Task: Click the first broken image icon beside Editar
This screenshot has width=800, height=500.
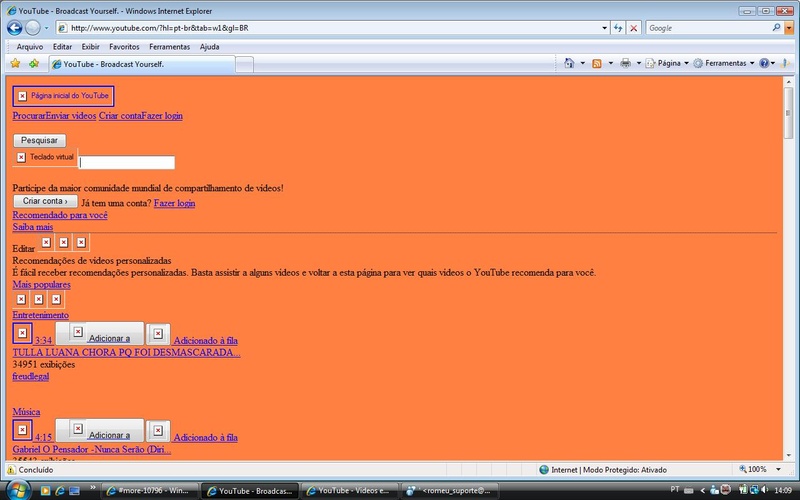Action: (46, 242)
